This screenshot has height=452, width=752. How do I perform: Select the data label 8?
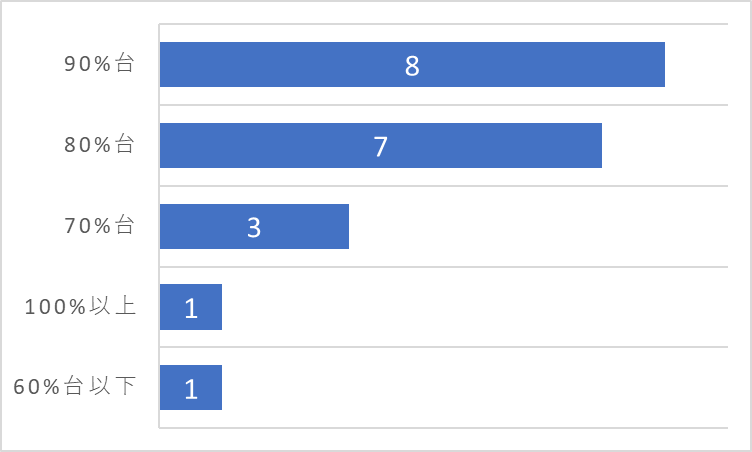click(x=412, y=66)
